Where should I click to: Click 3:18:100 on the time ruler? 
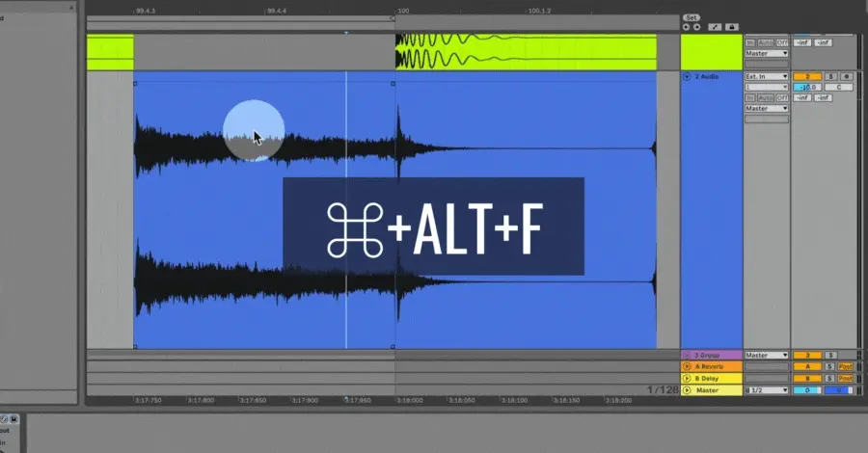click(x=514, y=400)
